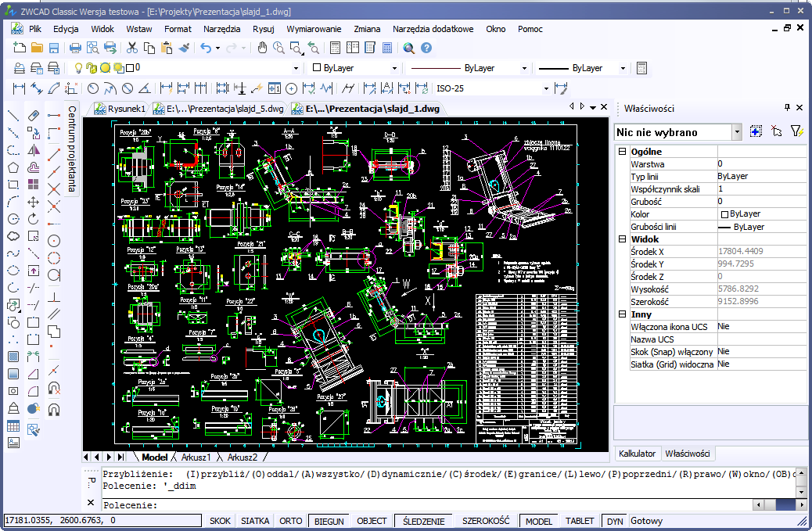
Task: Click the Print icon in the toolbar
Action: [75, 48]
